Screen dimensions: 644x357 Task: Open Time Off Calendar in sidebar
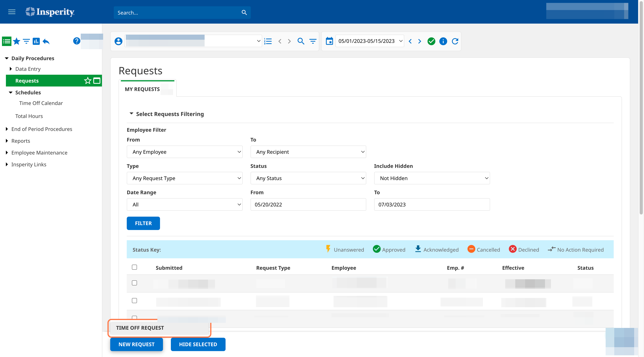coord(41,103)
